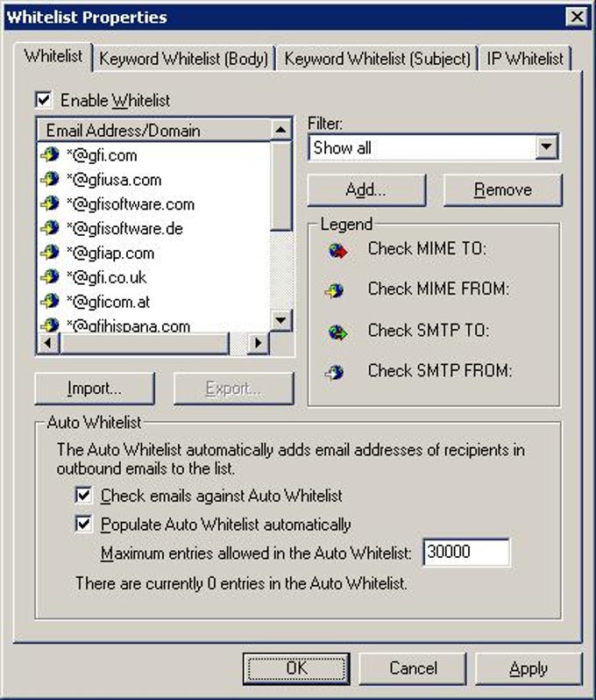596x700 pixels.
Task: Select the *@gfiap.com entry
Action: [x=110, y=254]
